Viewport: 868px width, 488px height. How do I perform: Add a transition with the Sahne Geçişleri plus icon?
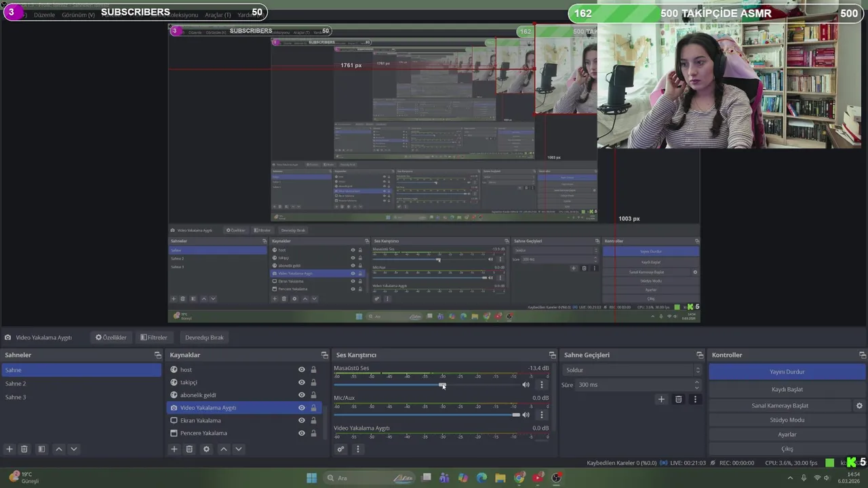pos(661,399)
